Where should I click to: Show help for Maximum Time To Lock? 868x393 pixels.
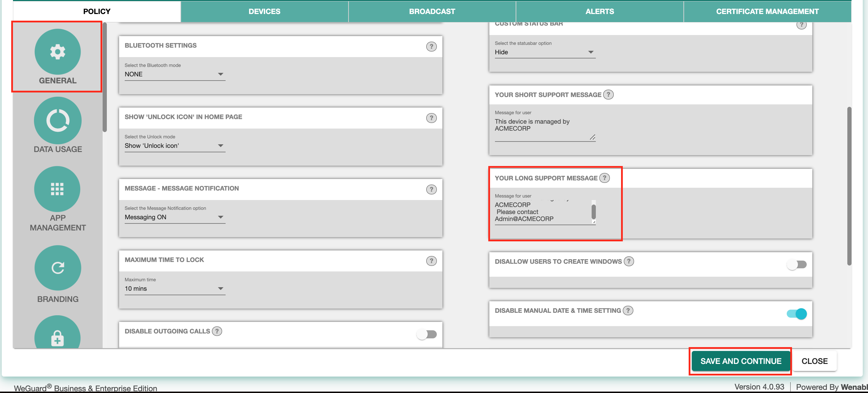[x=431, y=261]
